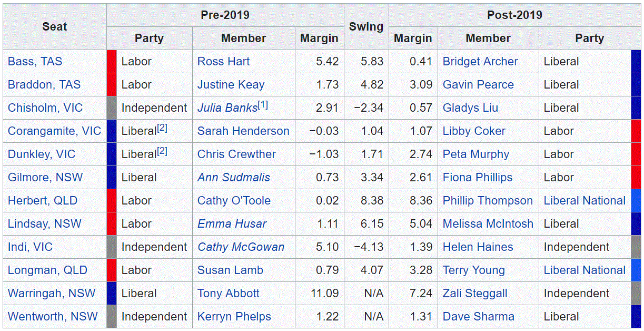Open Tony Abbott's page
Viewport: 644px width, 331px height.
[229, 294]
